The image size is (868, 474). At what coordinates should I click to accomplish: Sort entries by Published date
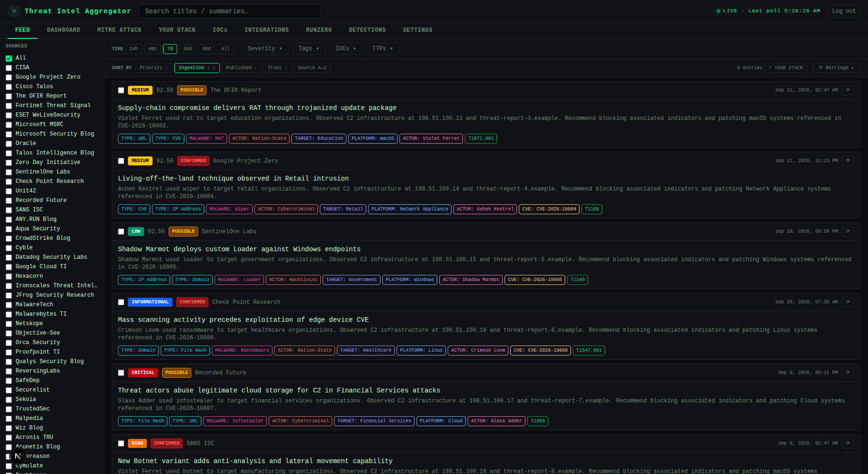[241, 68]
